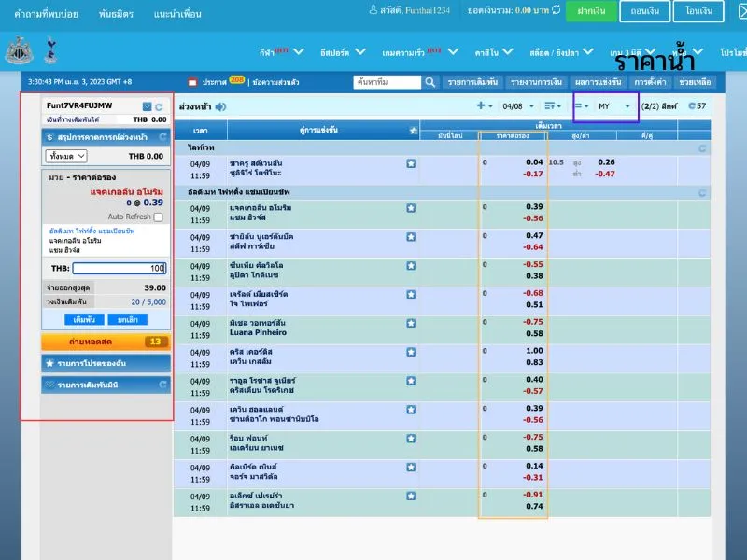Screen dimensions: 747x560
Task: Select the 0.26 over odds in ไลท์เวท
Action: point(606,161)
